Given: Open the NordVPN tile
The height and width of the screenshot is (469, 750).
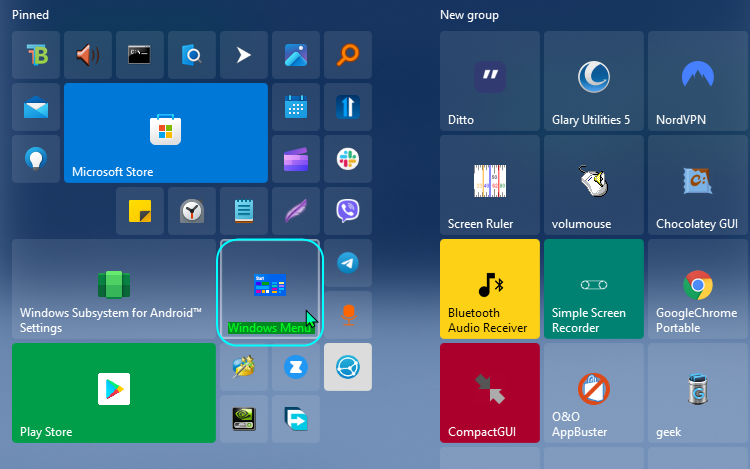Looking at the screenshot, I should (x=698, y=81).
